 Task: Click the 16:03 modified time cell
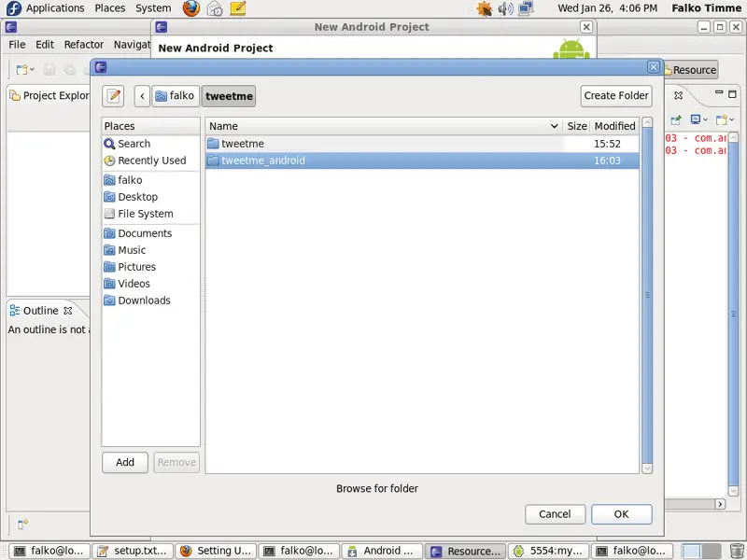coord(608,161)
